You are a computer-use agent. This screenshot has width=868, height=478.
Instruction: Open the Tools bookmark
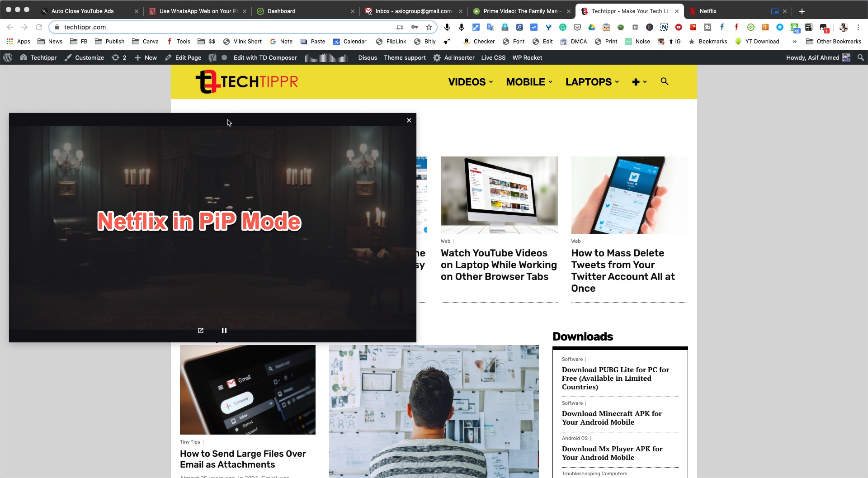point(178,41)
